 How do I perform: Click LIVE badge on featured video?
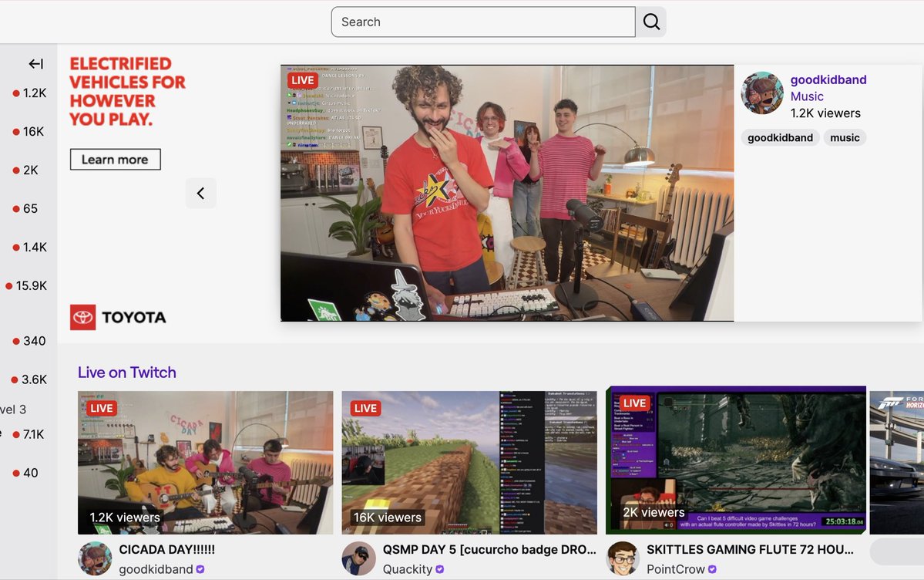(x=302, y=80)
